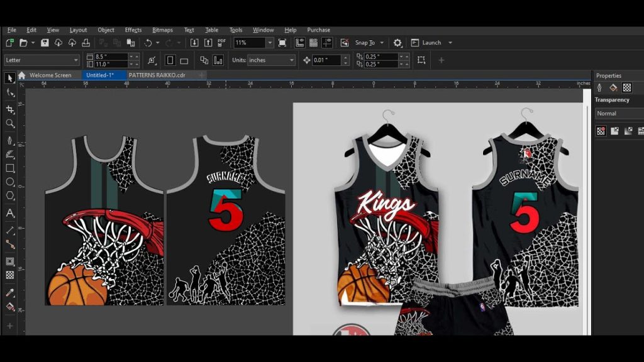Select the Ellipse tool
This screenshot has width=644, height=362.
coord(10,182)
